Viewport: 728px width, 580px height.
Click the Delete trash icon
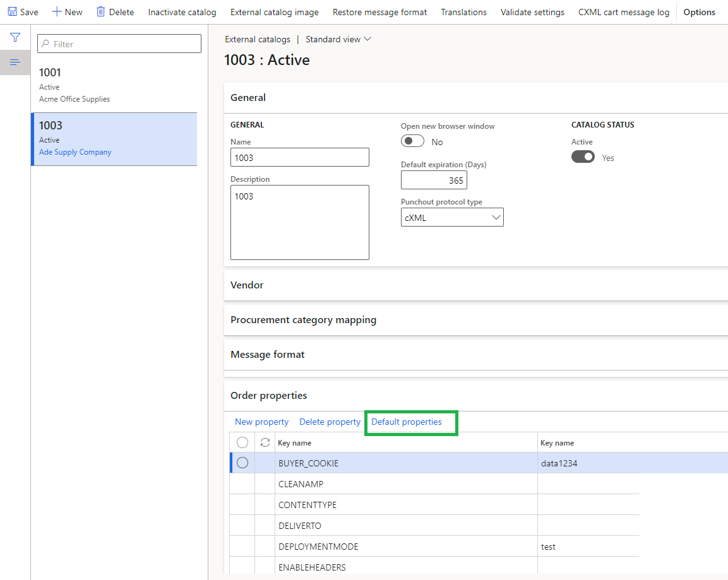tap(101, 12)
